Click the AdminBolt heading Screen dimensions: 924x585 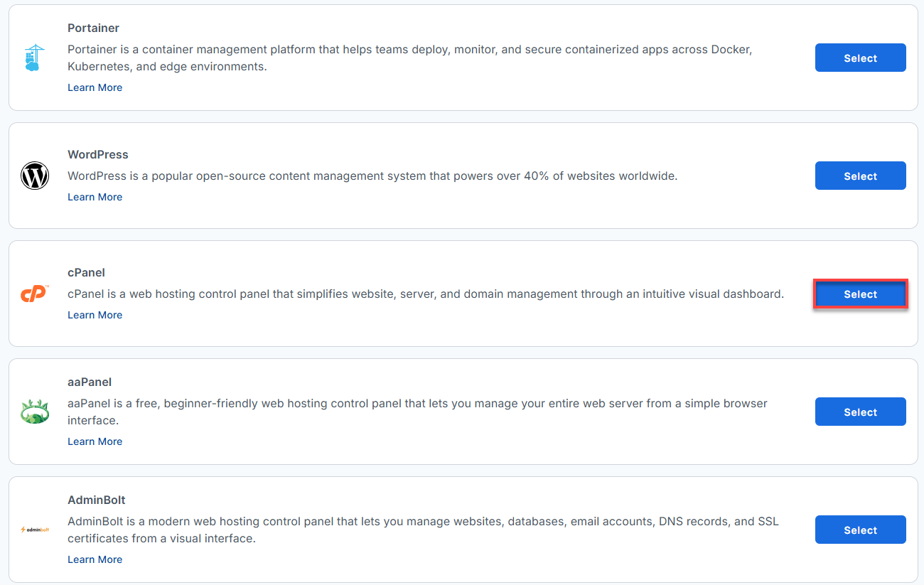click(97, 500)
